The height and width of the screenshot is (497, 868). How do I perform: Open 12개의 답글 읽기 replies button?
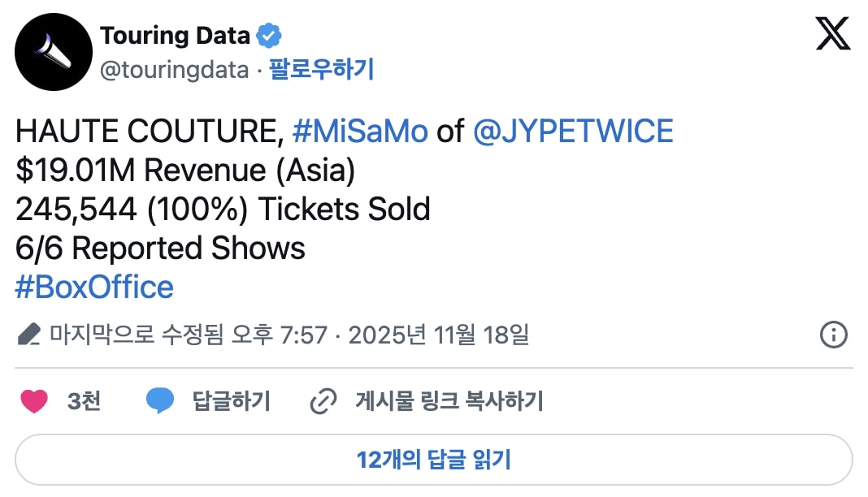coord(434,460)
